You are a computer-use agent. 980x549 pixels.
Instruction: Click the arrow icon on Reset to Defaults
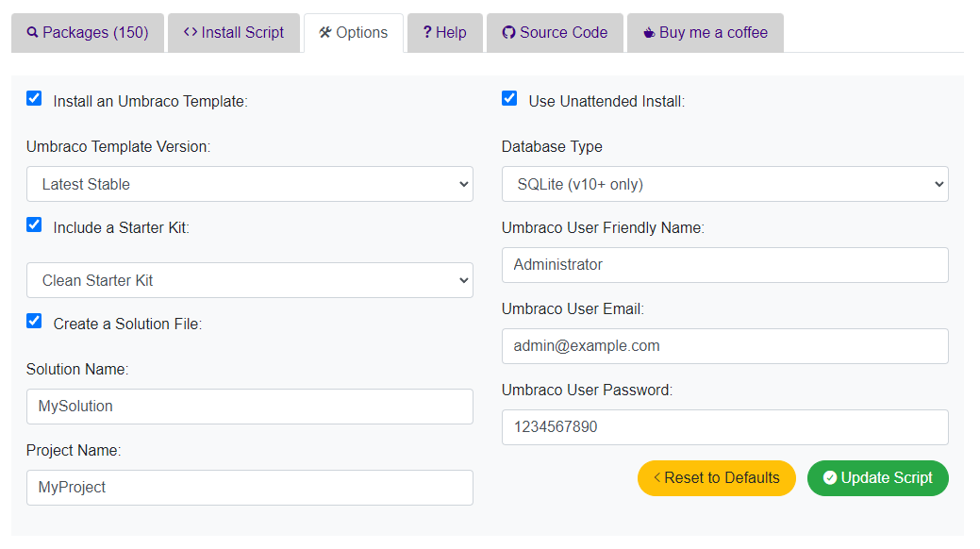pos(656,477)
